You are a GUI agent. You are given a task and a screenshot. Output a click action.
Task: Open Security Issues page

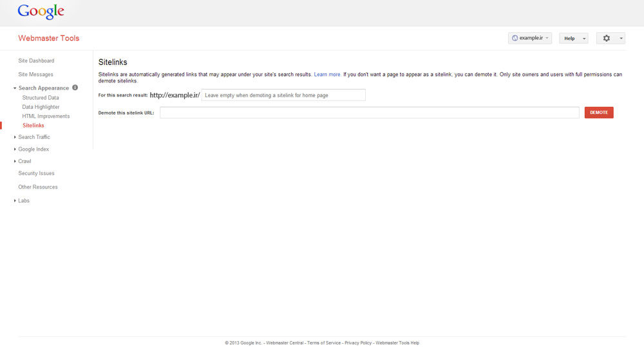pyautogui.click(x=36, y=173)
